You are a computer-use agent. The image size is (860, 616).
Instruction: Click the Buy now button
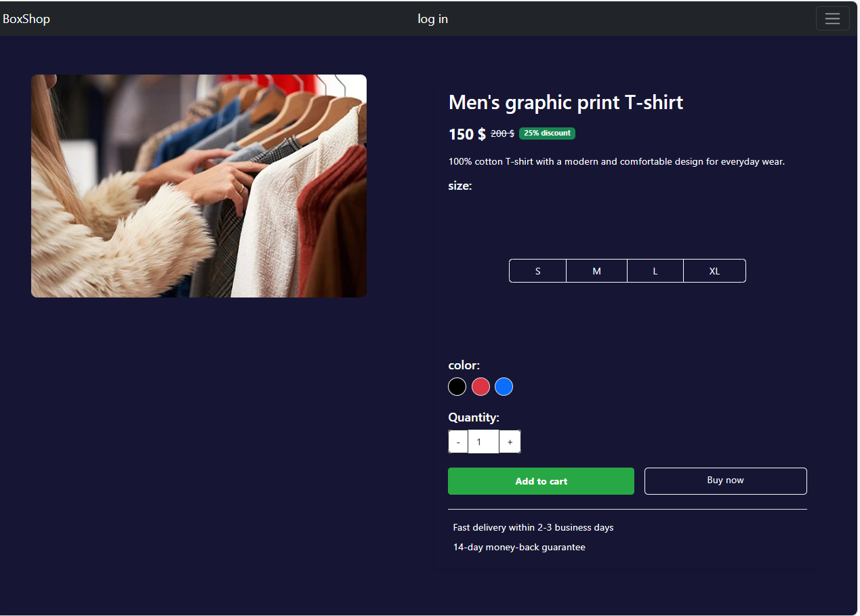pos(725,480)
